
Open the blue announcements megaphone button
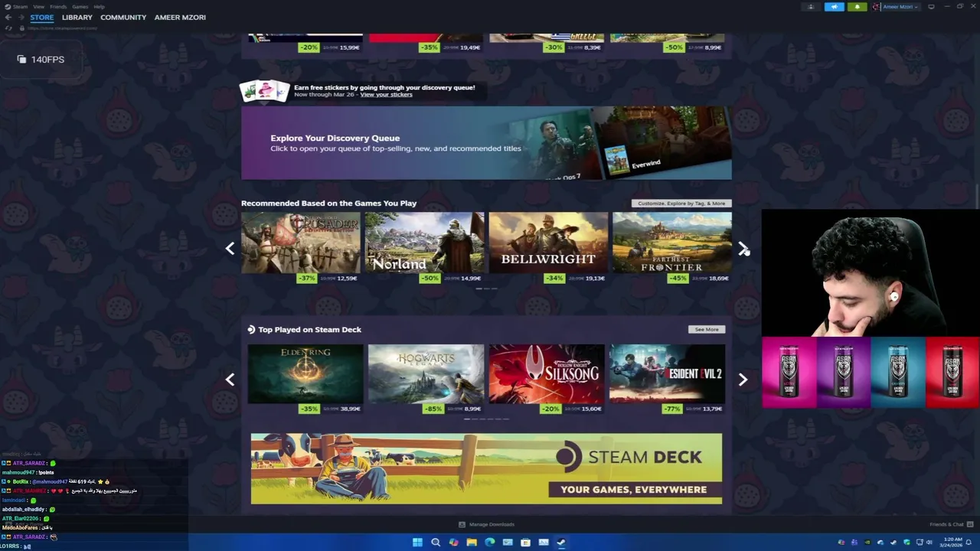pyautogui.click(x=835, y=7)
